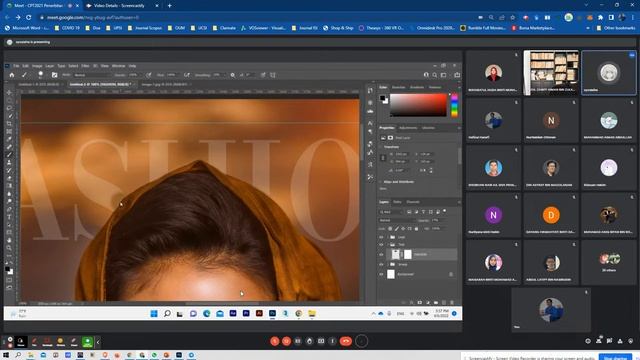Select the Eyedropper tool
This screenshot has height=360, width=640.
9,139
